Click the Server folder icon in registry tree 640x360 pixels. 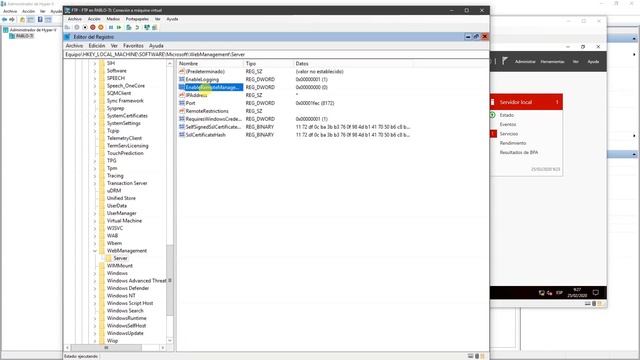point(109,258)
